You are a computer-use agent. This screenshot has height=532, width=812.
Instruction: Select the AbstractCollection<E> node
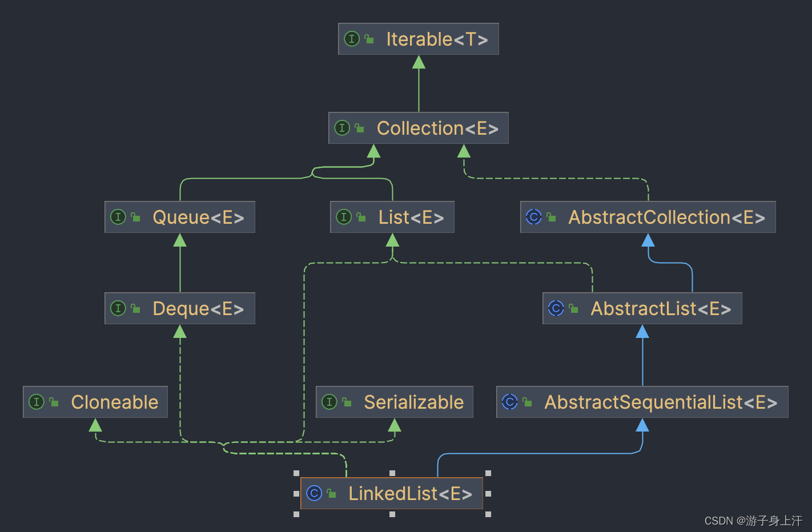[648, 217]
